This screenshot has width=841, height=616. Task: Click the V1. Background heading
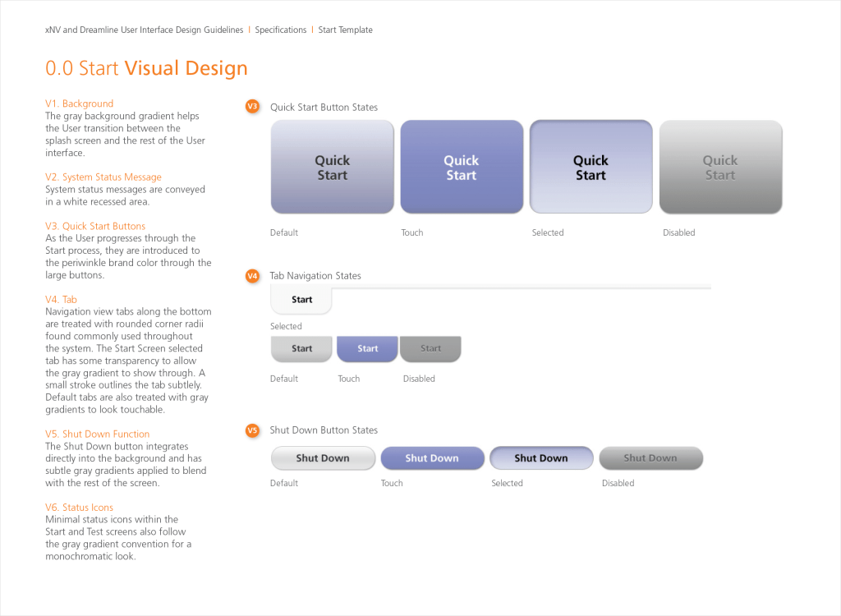click(x=79, y=103)
